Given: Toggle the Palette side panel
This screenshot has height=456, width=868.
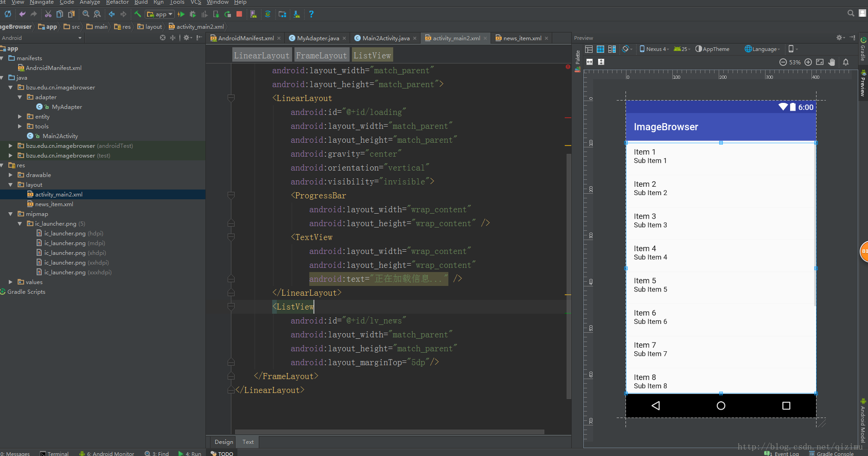Looking at the screenshot, I should 578,60.
